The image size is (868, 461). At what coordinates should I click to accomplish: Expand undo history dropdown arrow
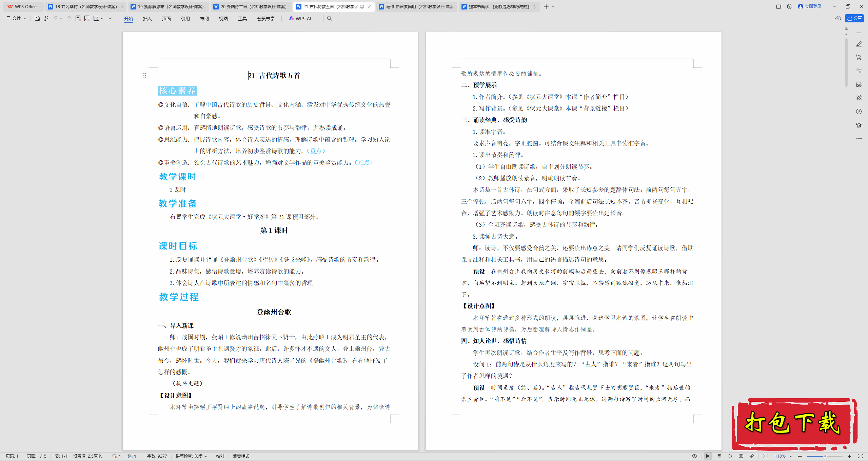tap(61, 18)
